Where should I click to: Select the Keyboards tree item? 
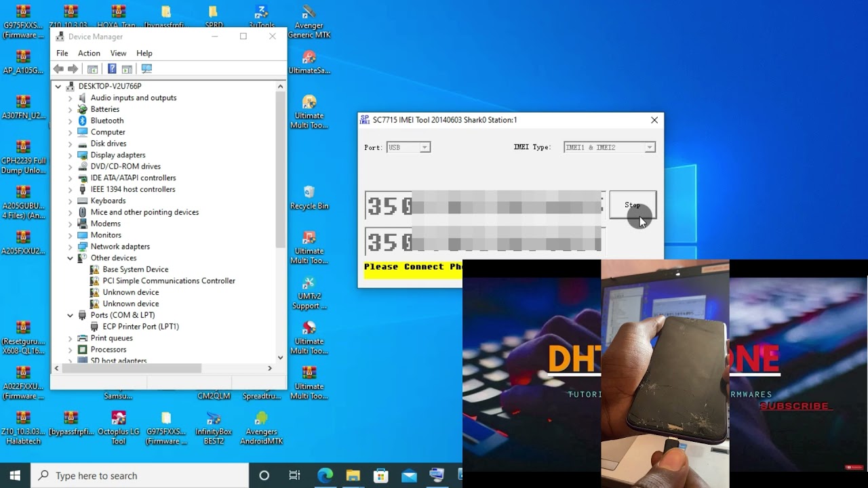[x=108, y=201]
